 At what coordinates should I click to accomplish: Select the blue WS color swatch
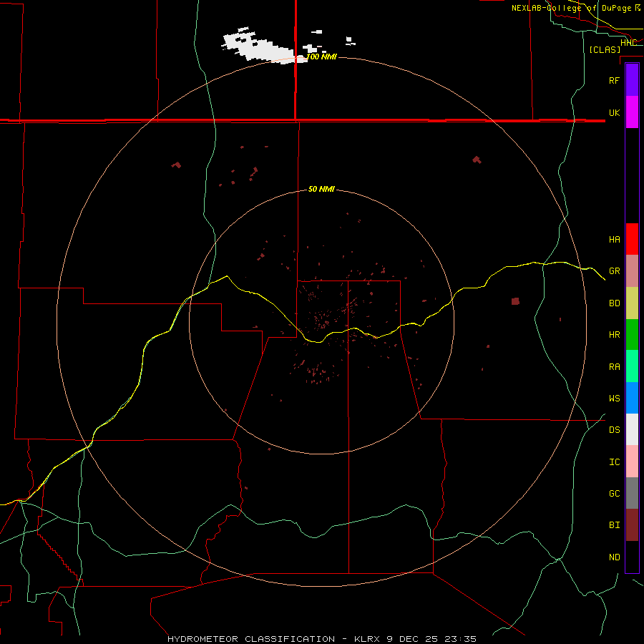pyautogui.click(x=632, y=398)
